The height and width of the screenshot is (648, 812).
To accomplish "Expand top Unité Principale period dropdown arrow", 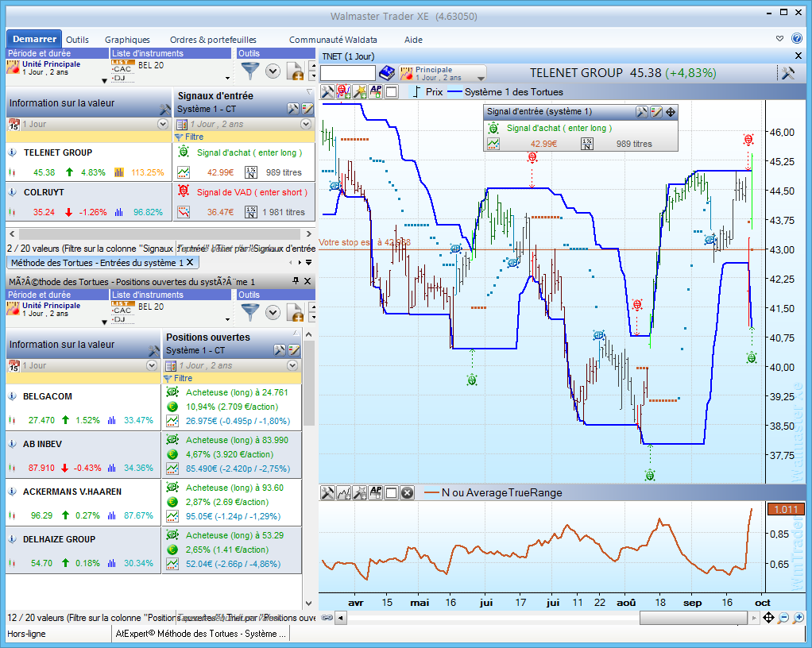I will pyautogui.click(x=104, y=81).
